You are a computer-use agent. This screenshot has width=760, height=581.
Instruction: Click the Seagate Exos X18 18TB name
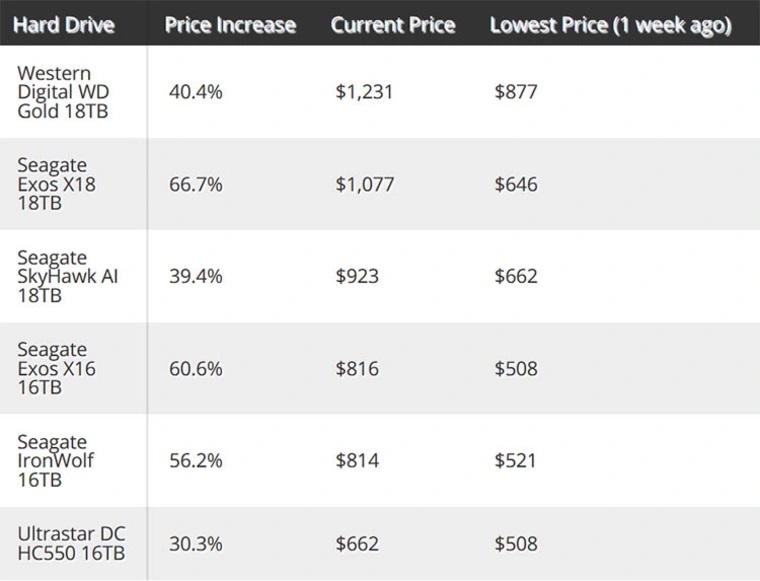[x=56, y=184]
